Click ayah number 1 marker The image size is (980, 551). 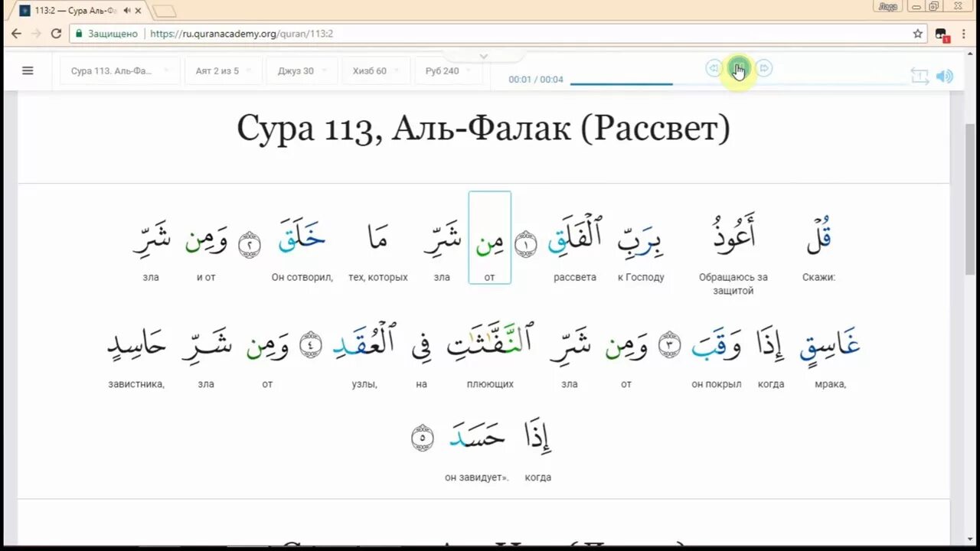coord(526,244)
